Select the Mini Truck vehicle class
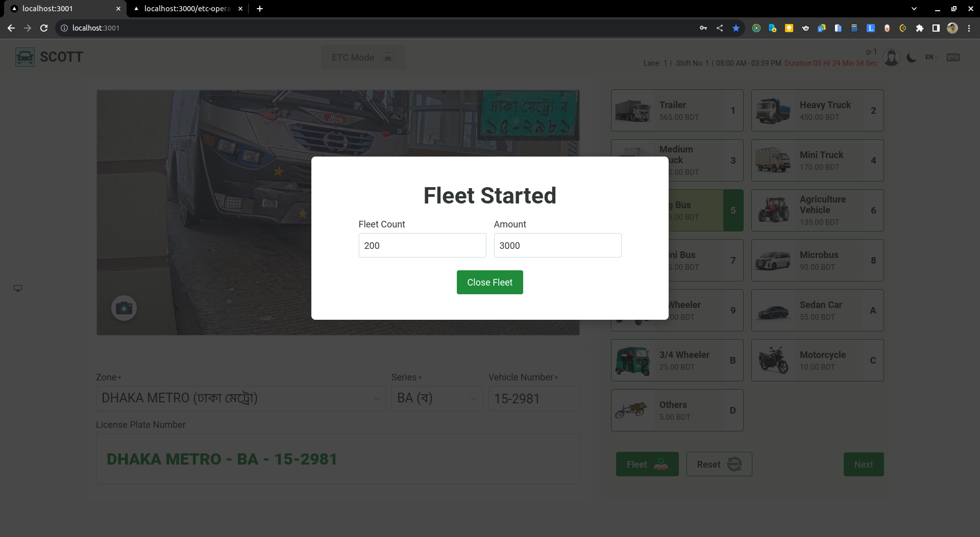This screenshot has height=537, width=980. click(x=817, y=160)
